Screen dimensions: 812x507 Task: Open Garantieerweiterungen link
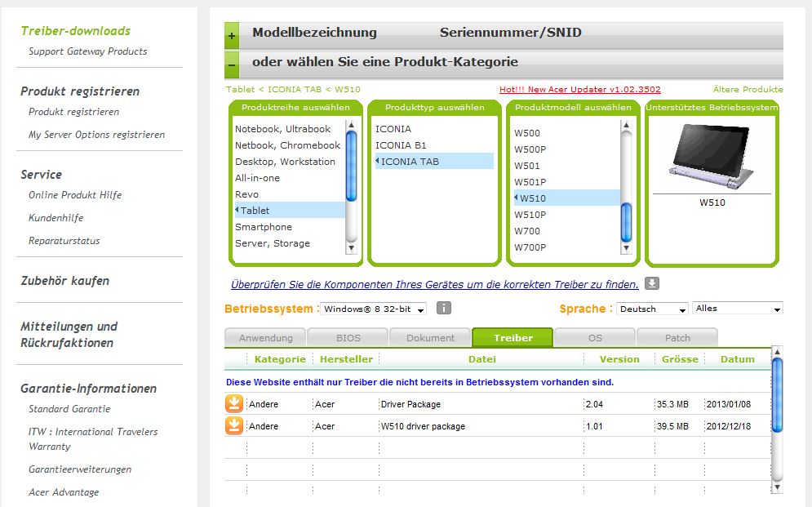point(80,469)
